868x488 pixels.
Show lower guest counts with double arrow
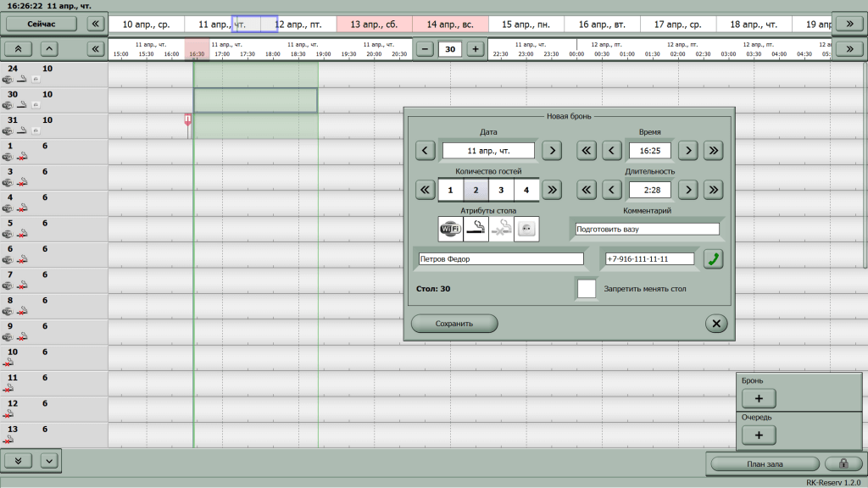[426, 190]
